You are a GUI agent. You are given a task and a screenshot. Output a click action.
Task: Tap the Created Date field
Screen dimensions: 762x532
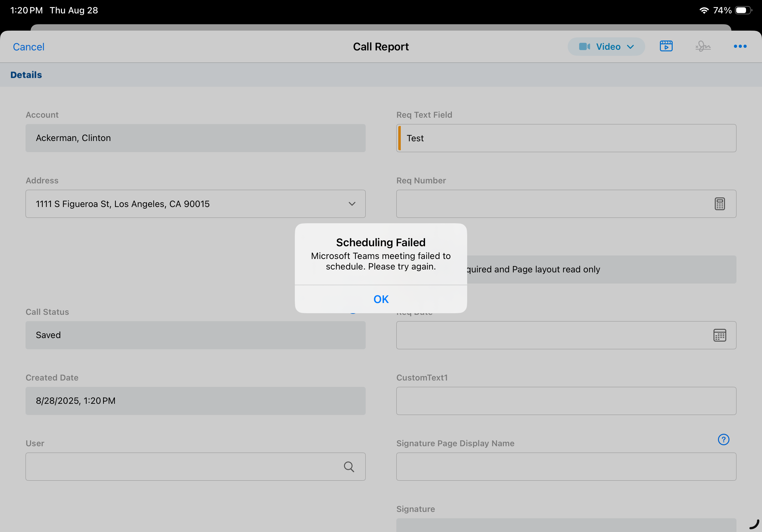195,401
